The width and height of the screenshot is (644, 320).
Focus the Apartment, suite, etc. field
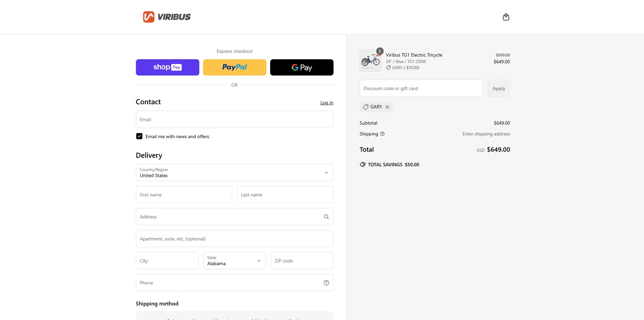point(234,238)
